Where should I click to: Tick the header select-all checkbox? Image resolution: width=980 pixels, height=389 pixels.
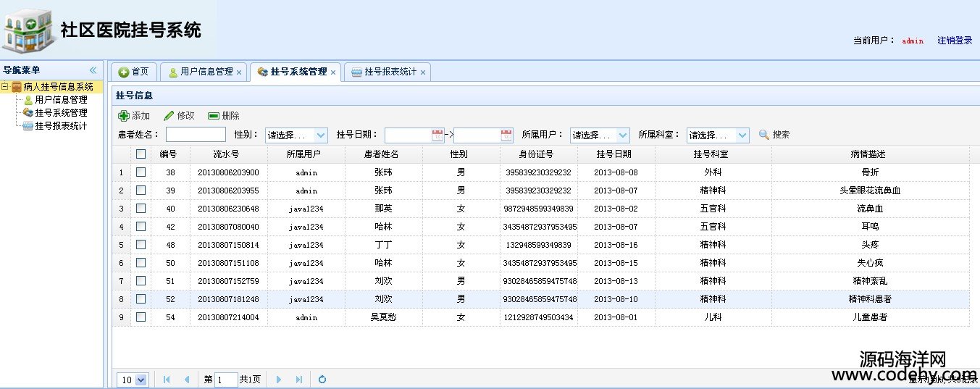(141, 154)
